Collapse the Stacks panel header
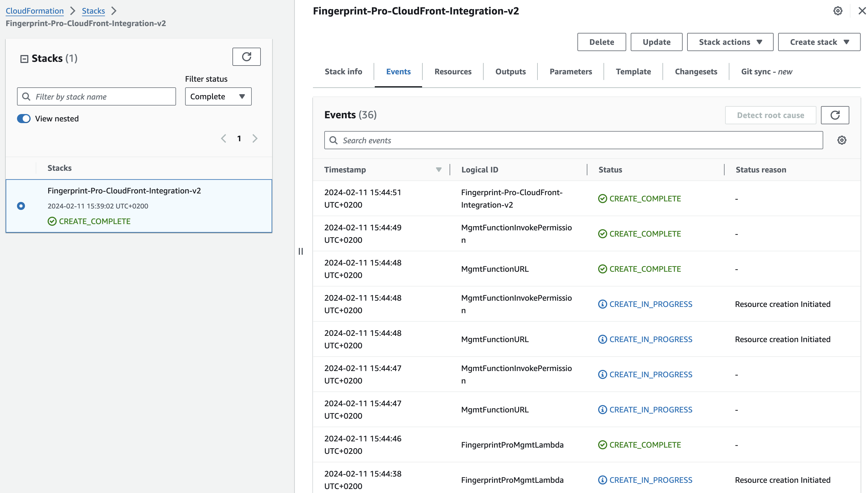 click(24, 59)
